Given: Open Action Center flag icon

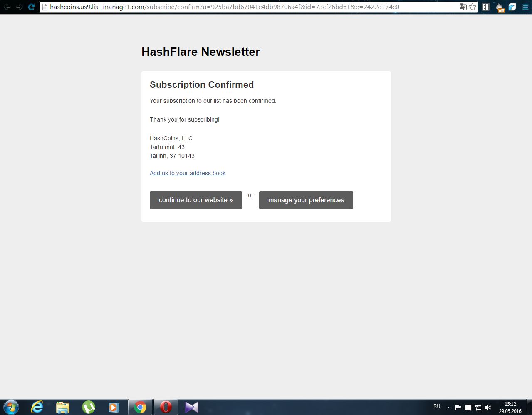Looking at the screenshot, I should click(x=458, y=408).
